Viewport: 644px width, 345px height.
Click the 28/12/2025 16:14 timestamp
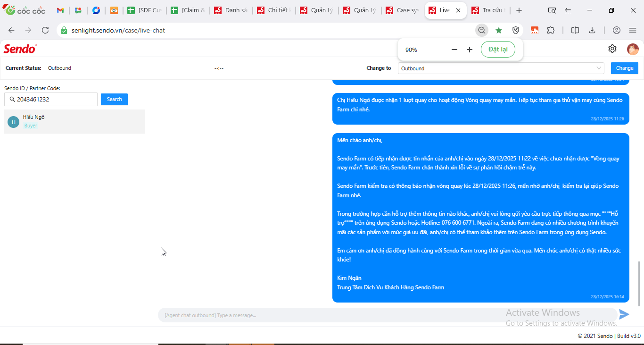pyautogui.click(x=607, y=297)
